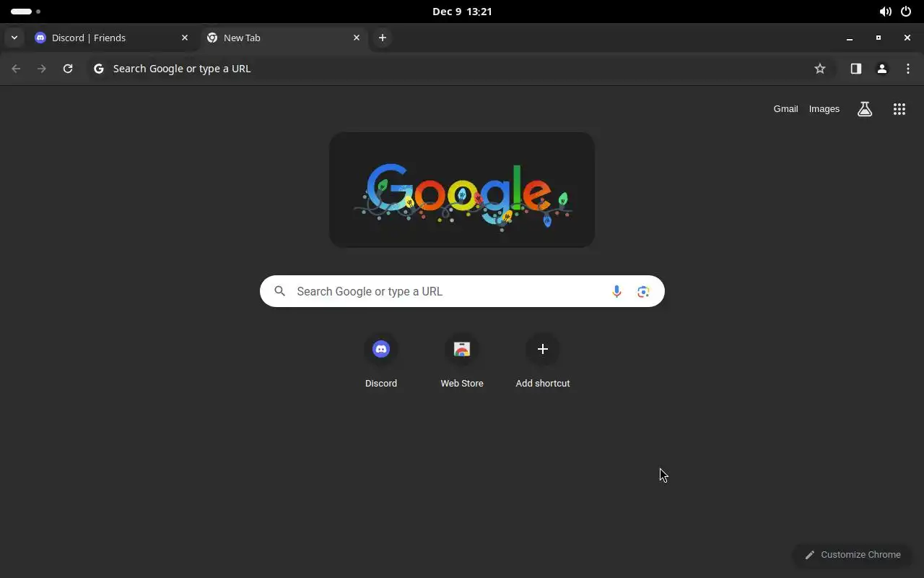The width and height of the screenshot is (924, 578).
Task: Click the Add shortcut tile
Action: [543, 362]
